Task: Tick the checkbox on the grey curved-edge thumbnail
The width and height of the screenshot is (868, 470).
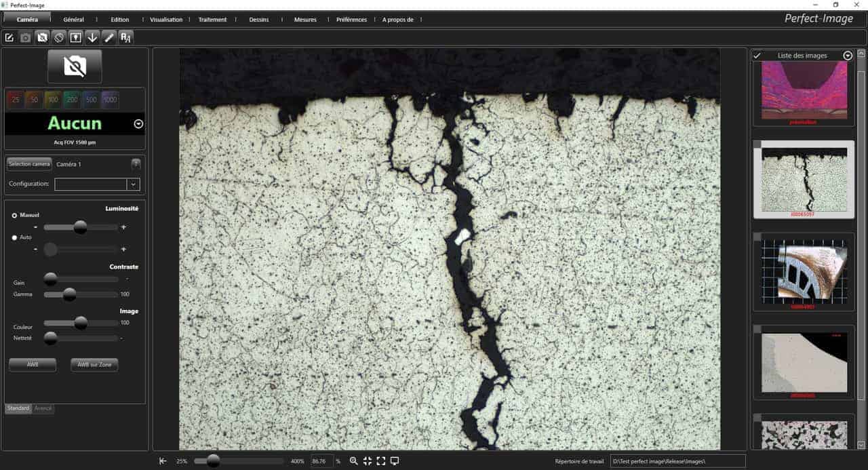Action: pos(757,329)
